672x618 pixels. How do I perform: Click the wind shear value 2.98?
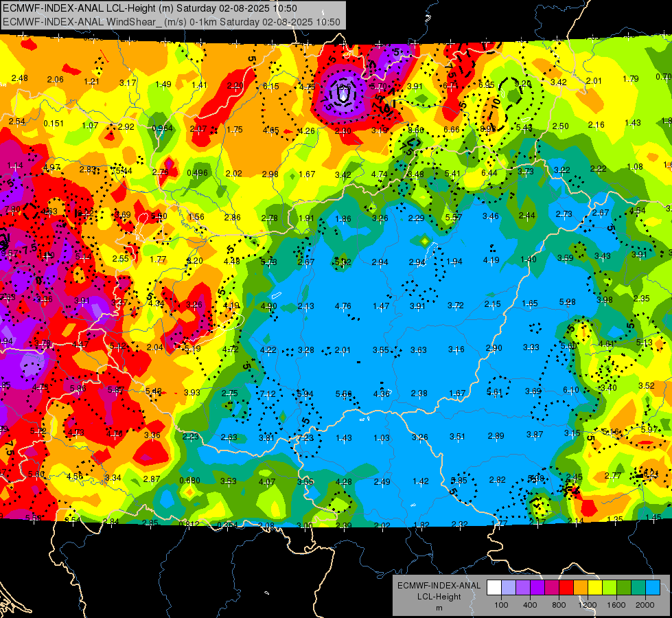(270, 174)
